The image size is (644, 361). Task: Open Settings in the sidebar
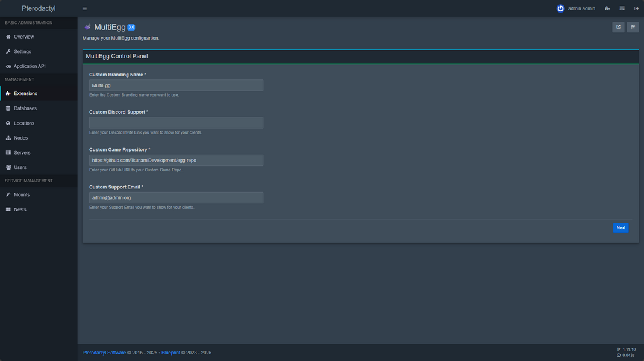coord(39,51)
